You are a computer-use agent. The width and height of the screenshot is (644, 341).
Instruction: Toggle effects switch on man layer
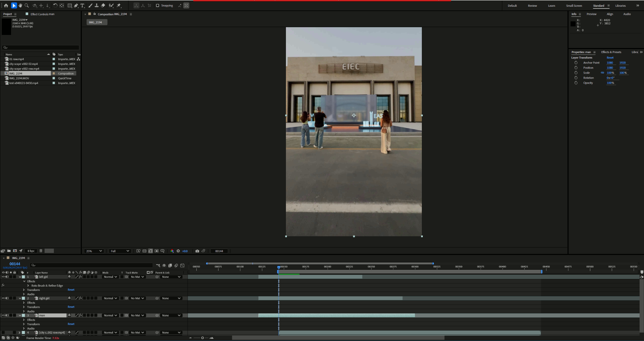[81, 315]
